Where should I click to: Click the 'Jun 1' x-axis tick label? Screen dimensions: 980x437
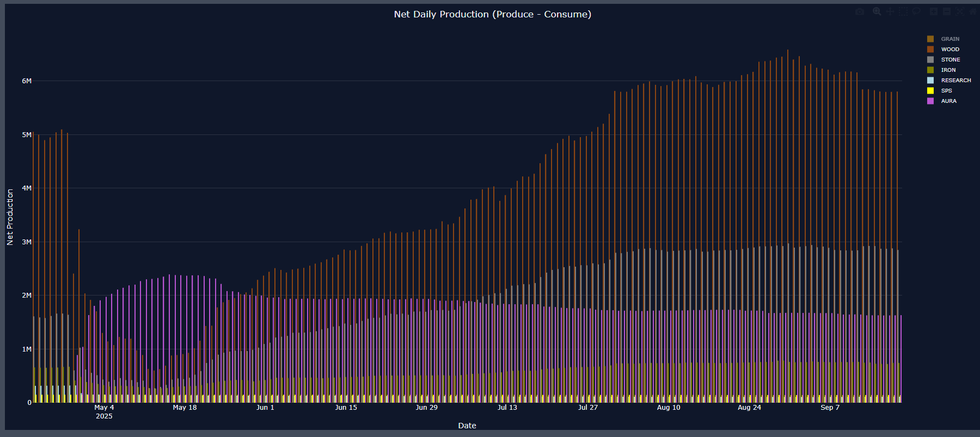click(x=265, y=408)
